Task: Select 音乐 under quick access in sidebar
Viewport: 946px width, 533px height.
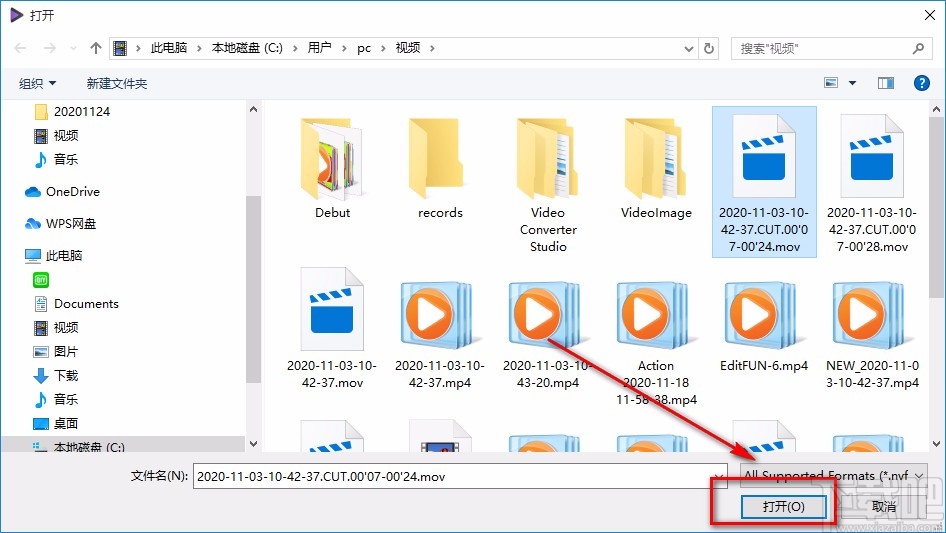Action: 57,160
